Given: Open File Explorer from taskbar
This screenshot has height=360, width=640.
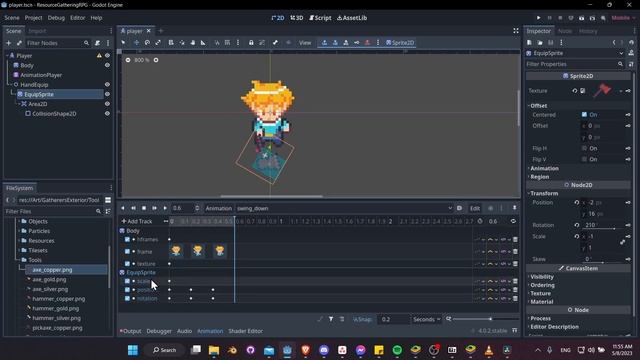Looking at the screenshot, I should click(214, 350).
